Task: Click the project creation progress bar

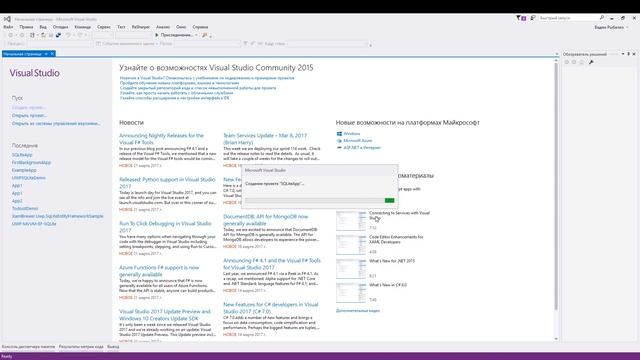Action: tap(320, 200)
